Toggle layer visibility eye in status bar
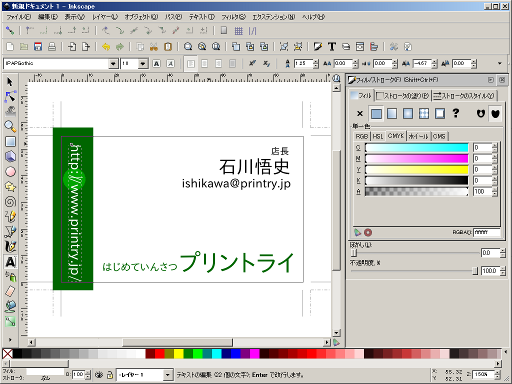This screenshot has height=384, width=512. [99, 375]
